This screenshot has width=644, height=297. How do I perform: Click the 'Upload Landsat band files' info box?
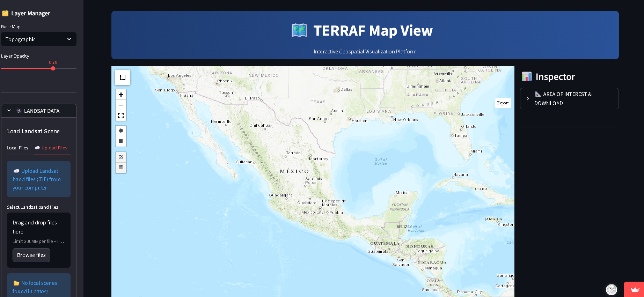pos(39,179)
